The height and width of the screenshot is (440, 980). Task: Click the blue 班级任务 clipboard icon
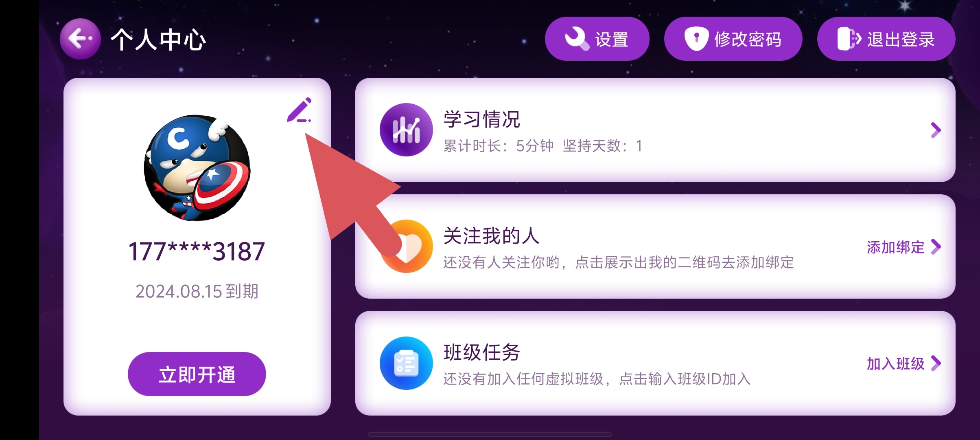pos(406,363)
